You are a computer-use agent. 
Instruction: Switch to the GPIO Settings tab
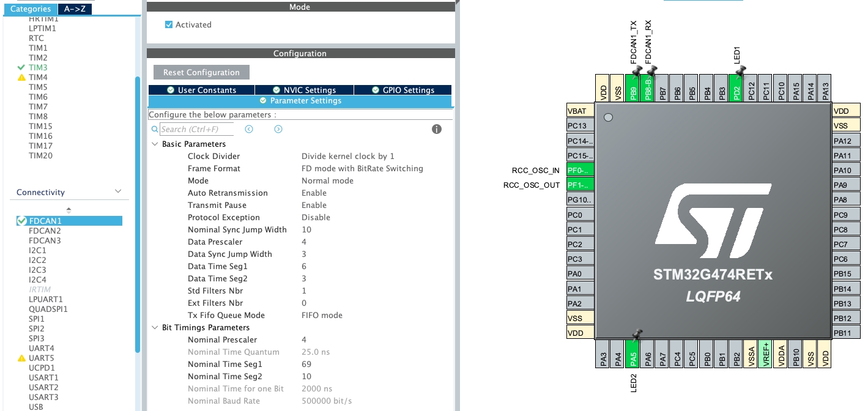402,90
